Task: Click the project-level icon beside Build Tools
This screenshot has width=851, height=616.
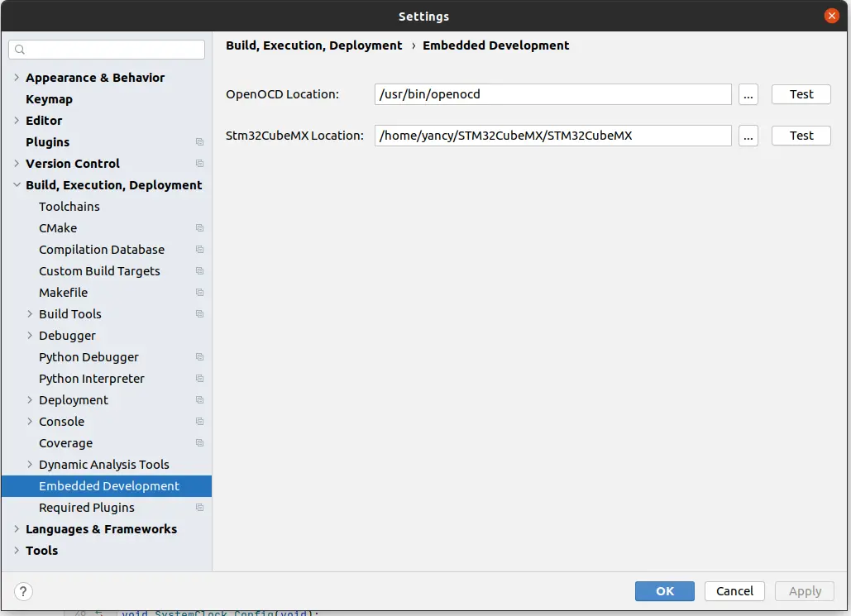Action: (x=200, y=313)
